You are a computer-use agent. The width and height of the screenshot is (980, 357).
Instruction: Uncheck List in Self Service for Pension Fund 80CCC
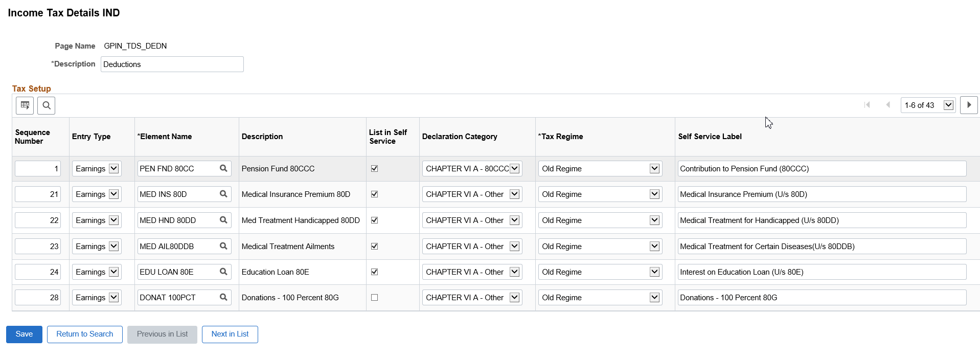(x=374, y=168)
